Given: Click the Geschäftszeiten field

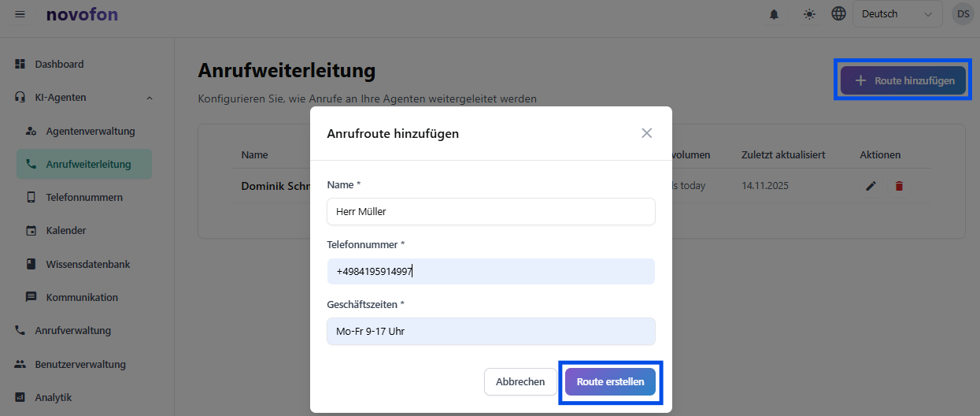Looking at the screenshot, I should pyautogui.click(x=490, y=332).
